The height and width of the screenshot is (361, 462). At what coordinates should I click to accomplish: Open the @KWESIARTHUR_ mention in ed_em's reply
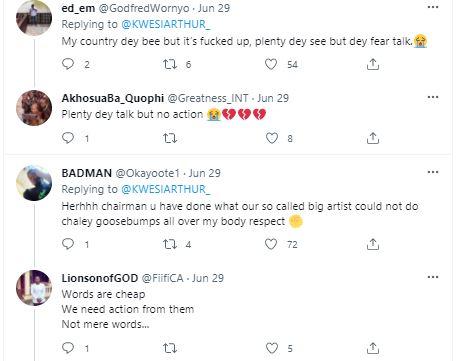click(x=166, y=24)
